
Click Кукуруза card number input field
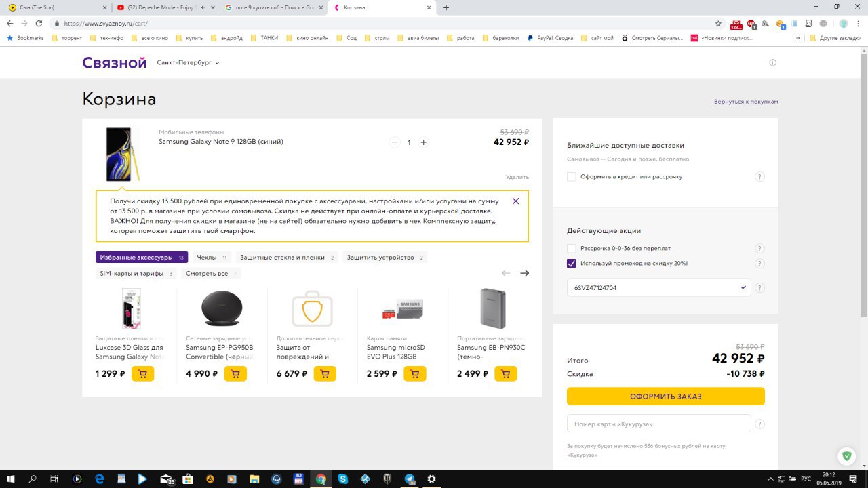659,424
